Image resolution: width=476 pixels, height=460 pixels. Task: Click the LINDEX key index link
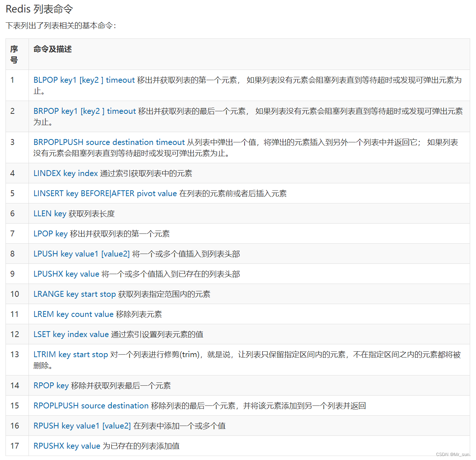pyautogui.click(x=66, y=173)
